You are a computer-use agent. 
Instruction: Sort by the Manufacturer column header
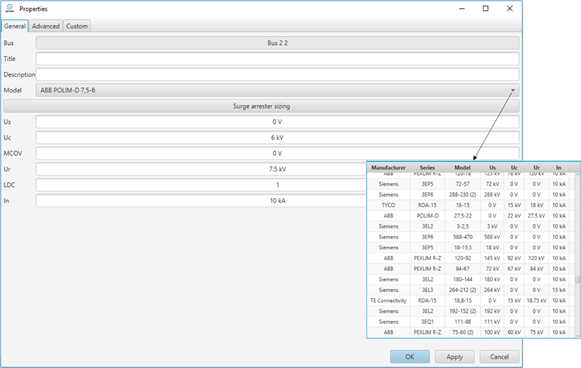388,168
